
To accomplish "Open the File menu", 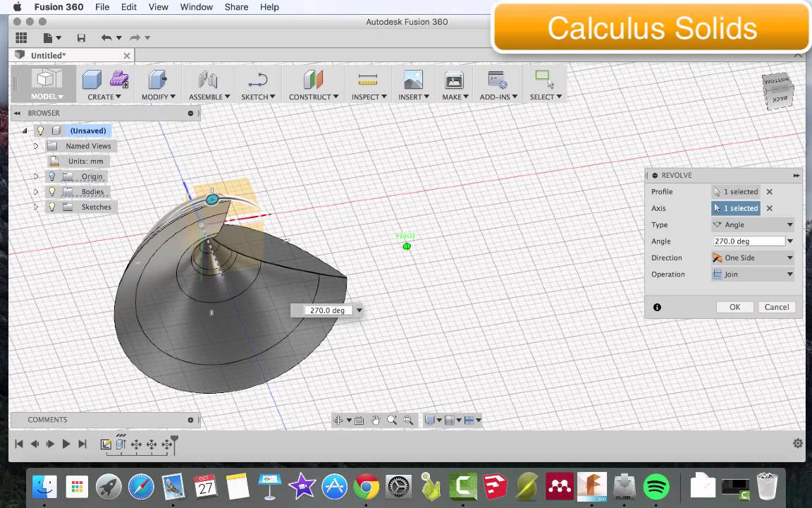I will (102, 7).
